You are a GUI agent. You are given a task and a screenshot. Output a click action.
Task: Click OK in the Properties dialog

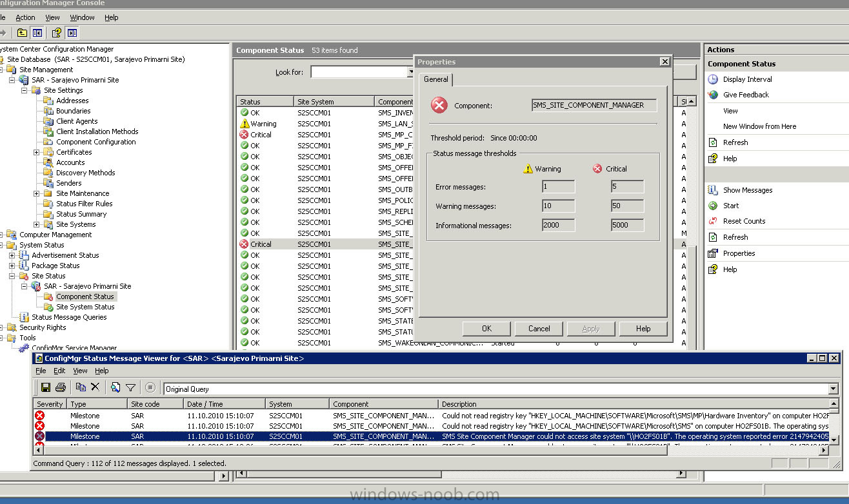[486, 329]
